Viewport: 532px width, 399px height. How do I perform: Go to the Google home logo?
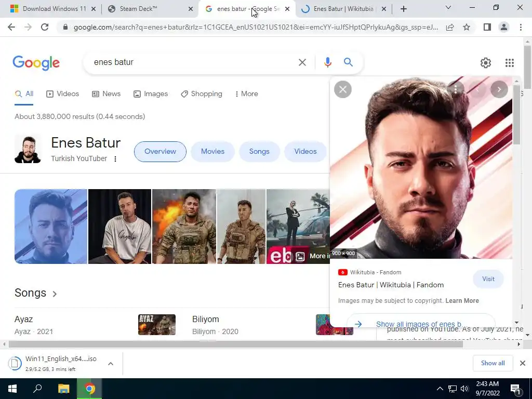coord(36,63)
